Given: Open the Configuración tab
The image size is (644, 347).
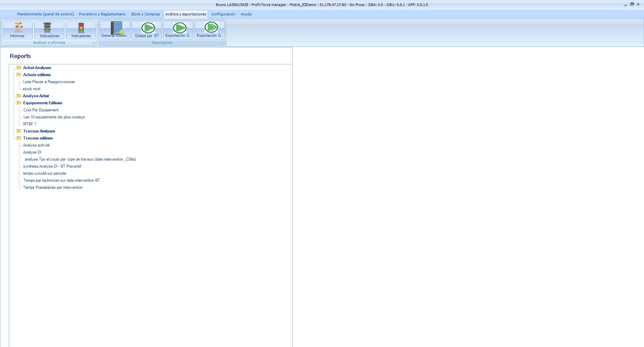Looking at the screenshot, I should (223, 14).
